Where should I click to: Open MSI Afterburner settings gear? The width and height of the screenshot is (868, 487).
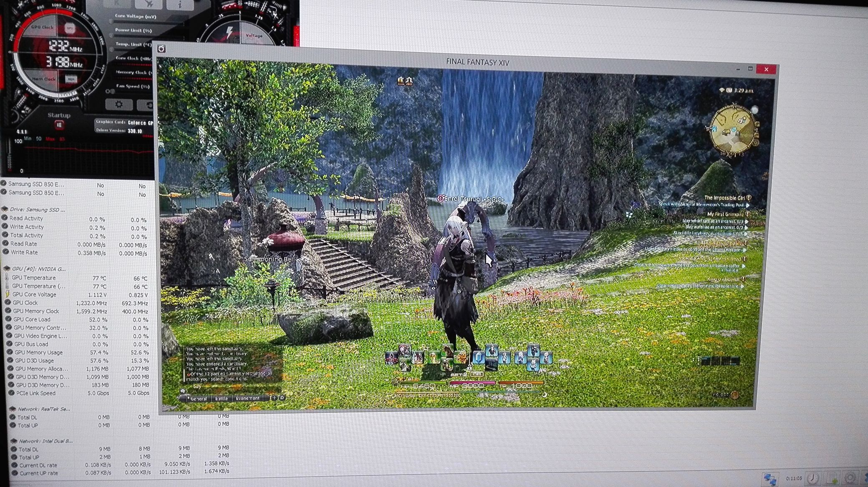(x=119, y=104)
